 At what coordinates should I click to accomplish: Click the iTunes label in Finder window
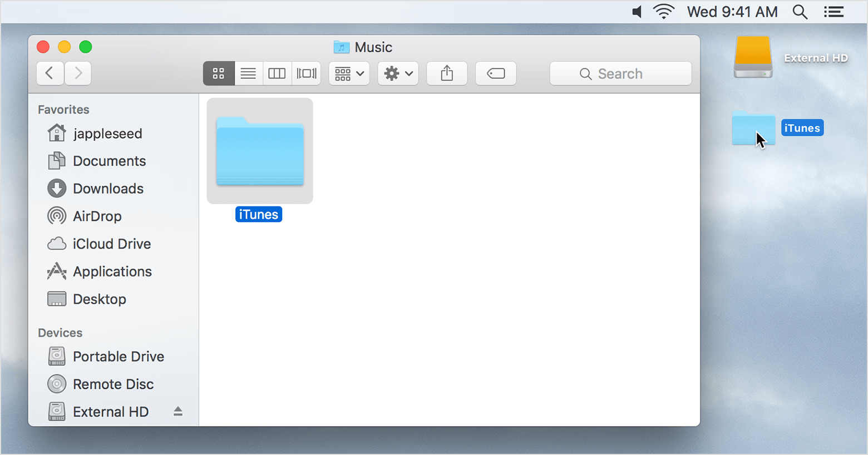[x=259, y=215]
